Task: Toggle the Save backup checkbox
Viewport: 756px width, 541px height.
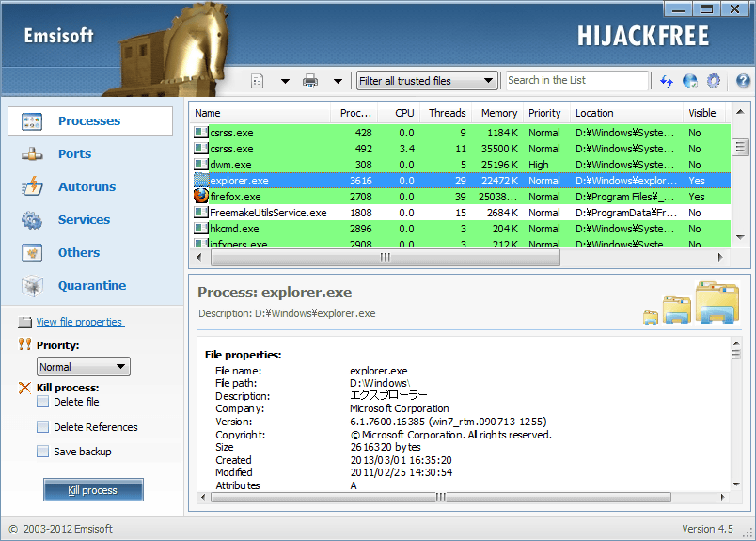Action: coord(43,452)
